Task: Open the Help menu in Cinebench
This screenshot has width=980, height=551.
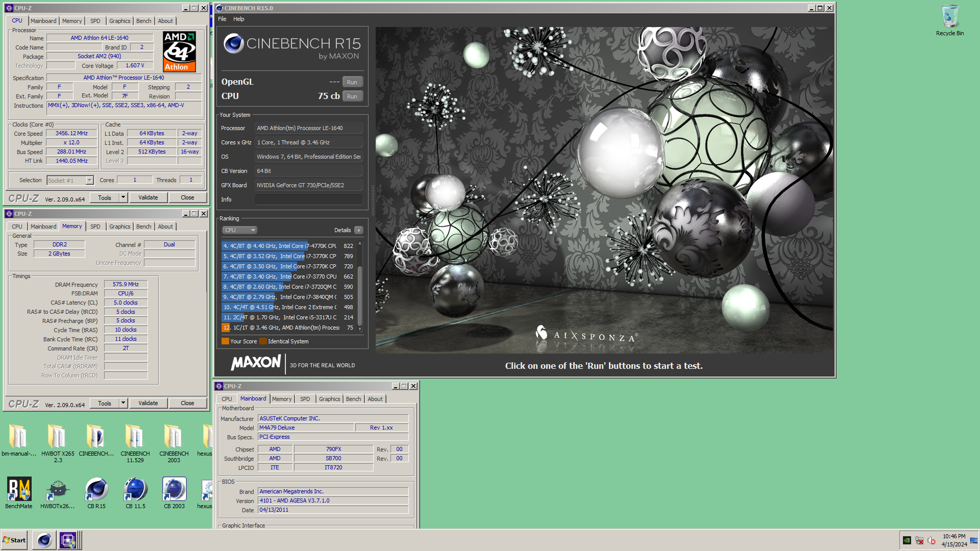Action: [239, 19]
